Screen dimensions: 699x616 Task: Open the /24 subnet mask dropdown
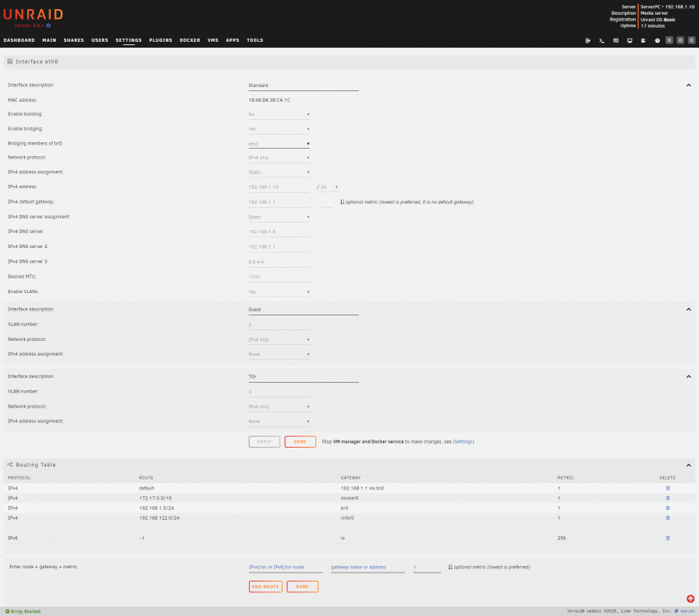point(329,187)
